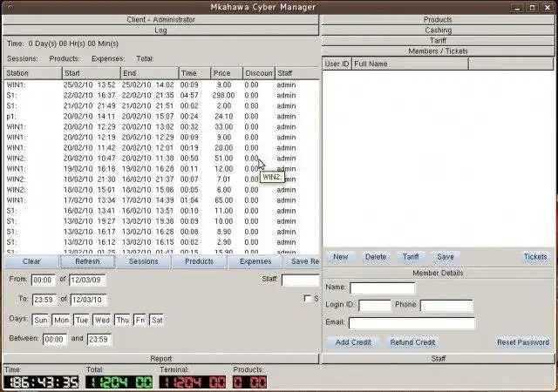Image resolution: width=558 pixels, height=392 pixels.
Task: Select the p1 20/02/10 14:11 row
Action: (161, 117)
